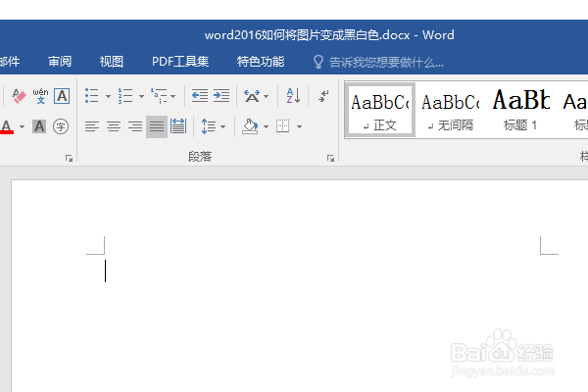Image resolution: width=588 pixels, height=392 pixels.
Task: Click into the document body at the cursor
Action: pyautogui.click(x=106, y=270)
